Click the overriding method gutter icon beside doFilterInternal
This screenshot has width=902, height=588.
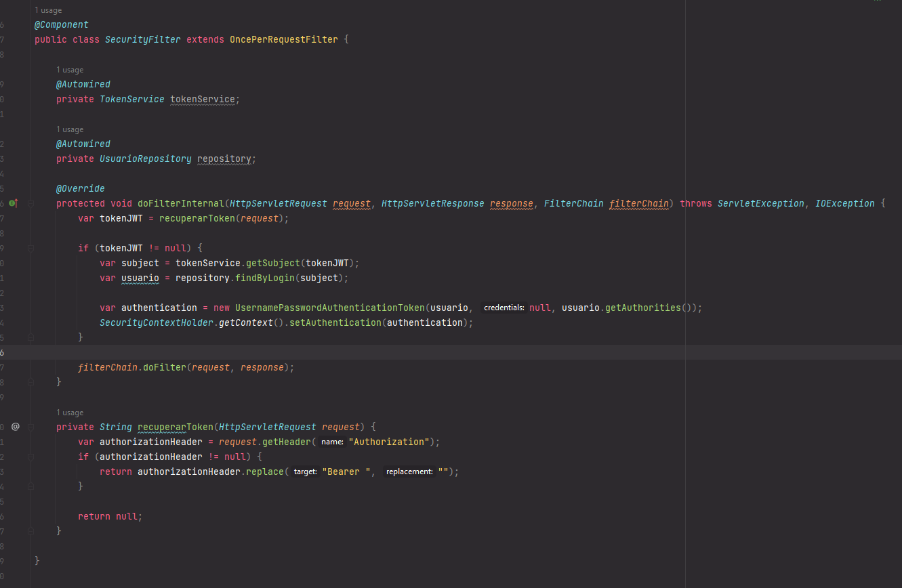(x=13, y=203)
